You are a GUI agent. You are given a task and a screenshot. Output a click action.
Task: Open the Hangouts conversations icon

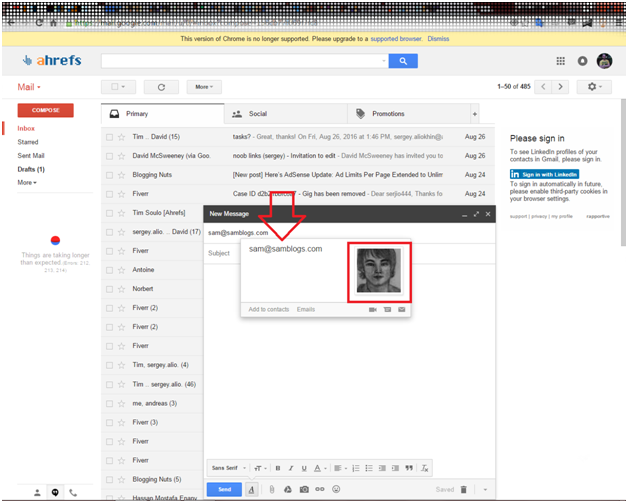point(55,493)
